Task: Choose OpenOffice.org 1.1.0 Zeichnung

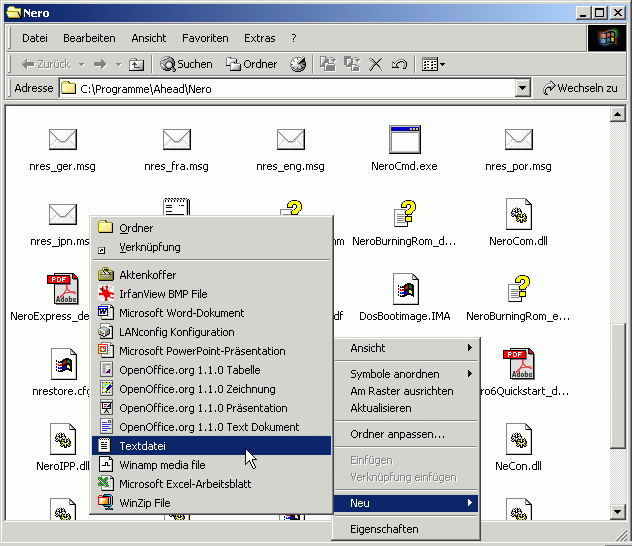Action: (212, 389)
